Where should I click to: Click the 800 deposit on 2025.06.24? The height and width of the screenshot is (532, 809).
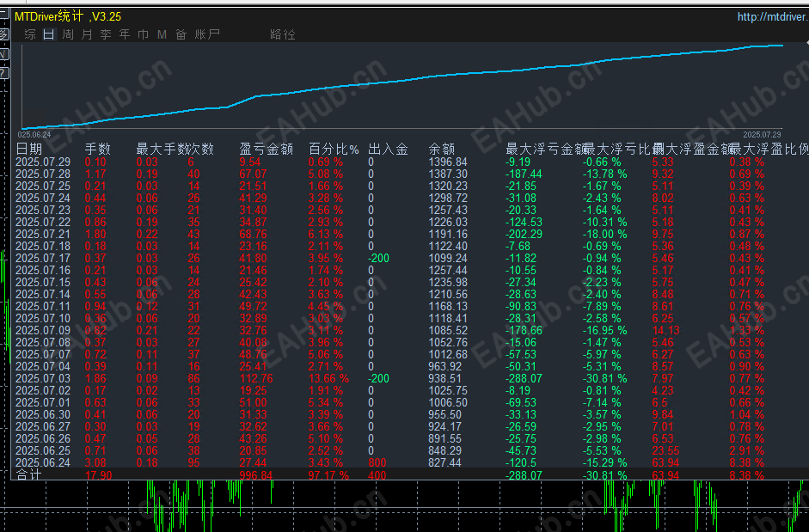click(377, 463)
